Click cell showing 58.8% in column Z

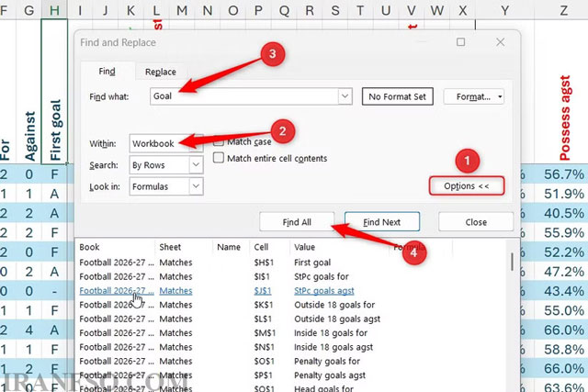[x=563, y=350]
